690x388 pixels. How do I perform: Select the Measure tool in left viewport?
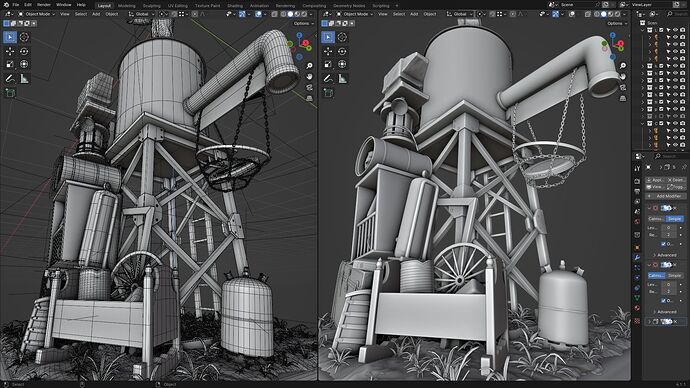pyautogui.click(x=24, y=79)
